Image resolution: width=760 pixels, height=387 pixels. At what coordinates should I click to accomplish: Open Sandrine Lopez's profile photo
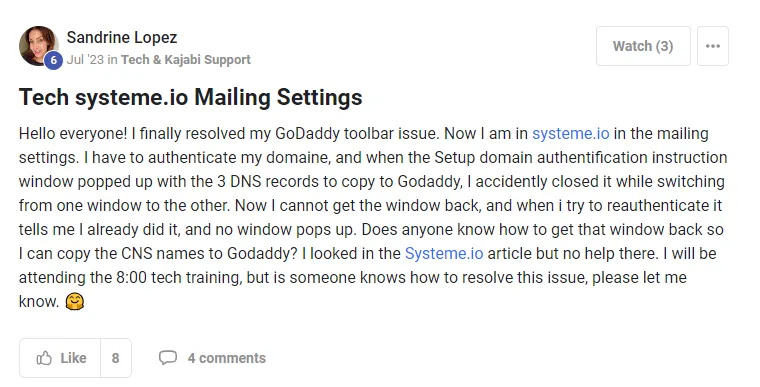point(38,46)
